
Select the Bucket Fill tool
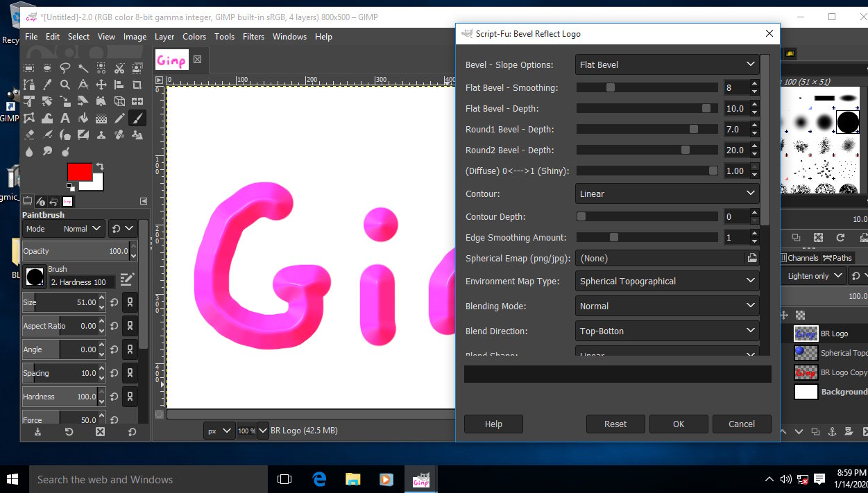click(83, 119)
